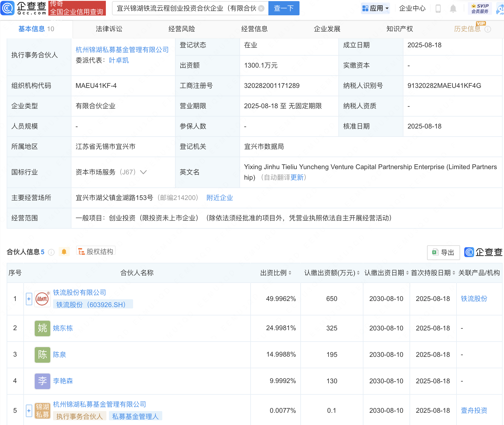Click the 企查查 logo beside export

click(483, 252)
